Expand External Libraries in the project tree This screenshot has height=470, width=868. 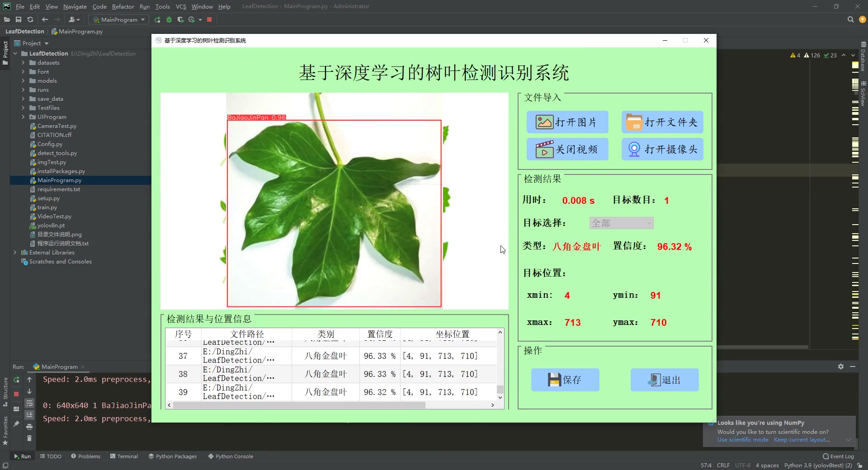[x=15, y=252]
